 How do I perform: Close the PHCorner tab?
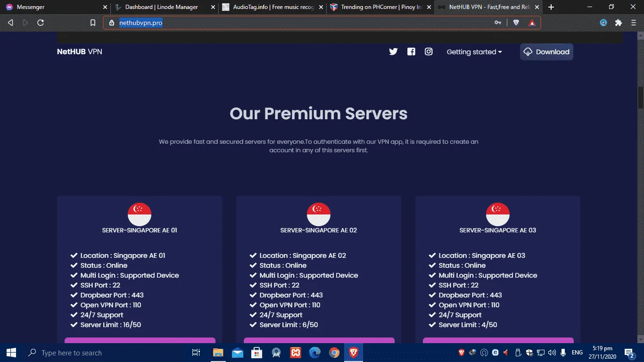point(429,7)
